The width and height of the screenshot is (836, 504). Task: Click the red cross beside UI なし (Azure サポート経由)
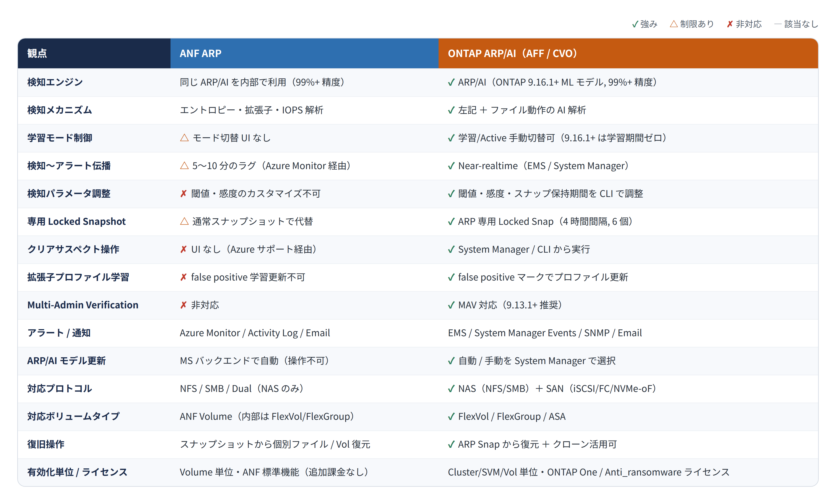(x=184, y=249)
